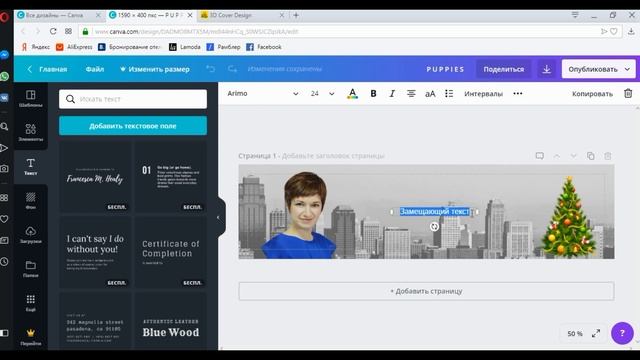Select the magnolia street address template
This screenshot has width=640, height=360.
(x=95, y=321)
